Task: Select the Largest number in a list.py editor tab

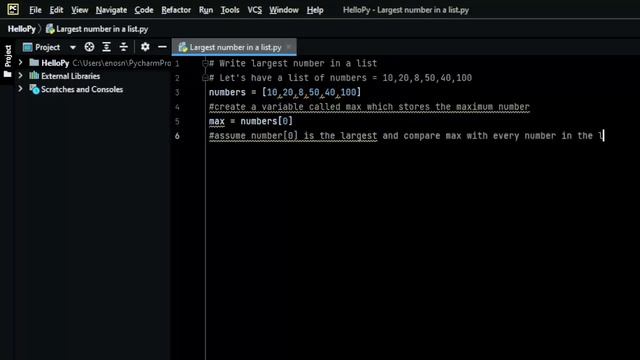Action: coord(234,47)
